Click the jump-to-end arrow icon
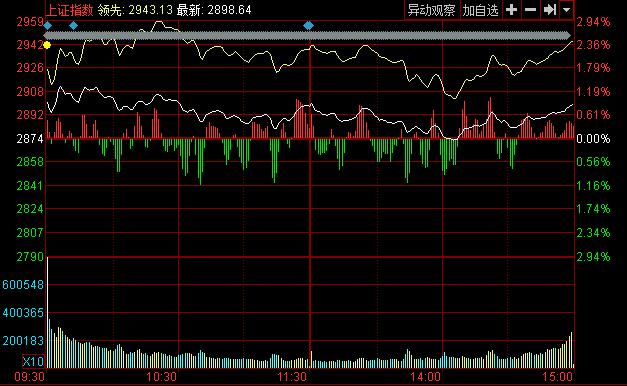 pyautogui.click(x=549, y=10)
